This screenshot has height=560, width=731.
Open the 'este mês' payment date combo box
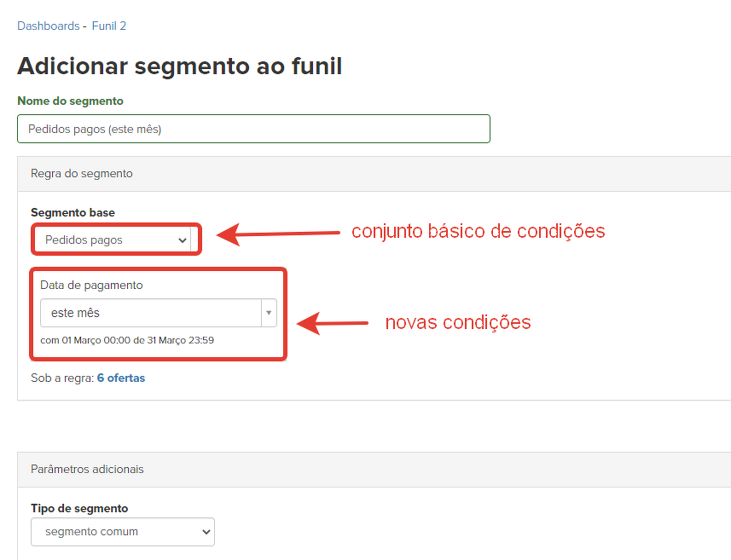[150, 313]
